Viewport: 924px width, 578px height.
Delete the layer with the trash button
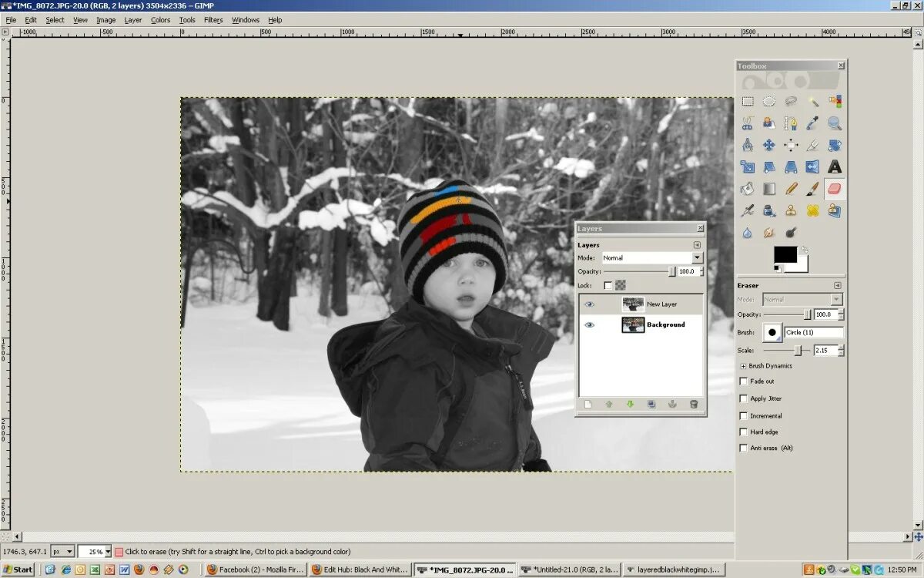(x=694, y=404)
